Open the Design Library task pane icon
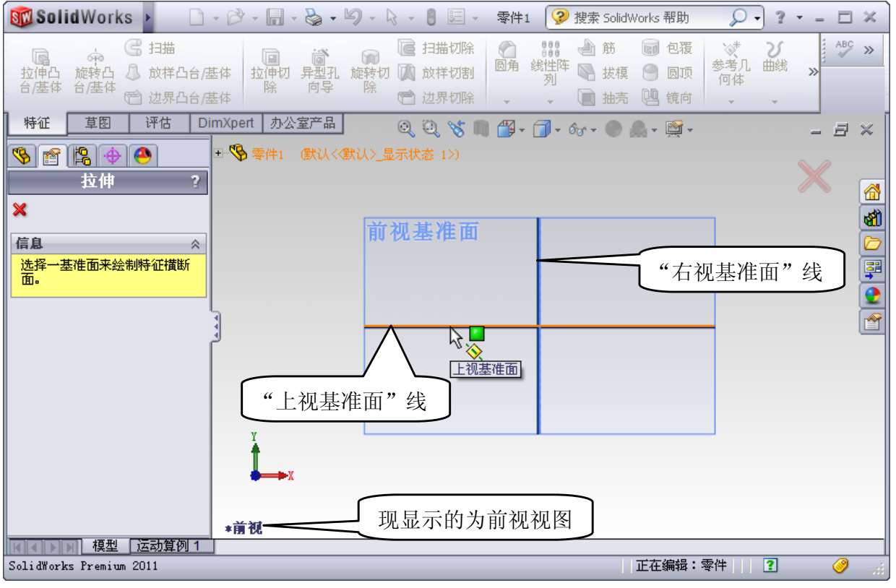The image size is (896, 588). click(x=872, y=218)
